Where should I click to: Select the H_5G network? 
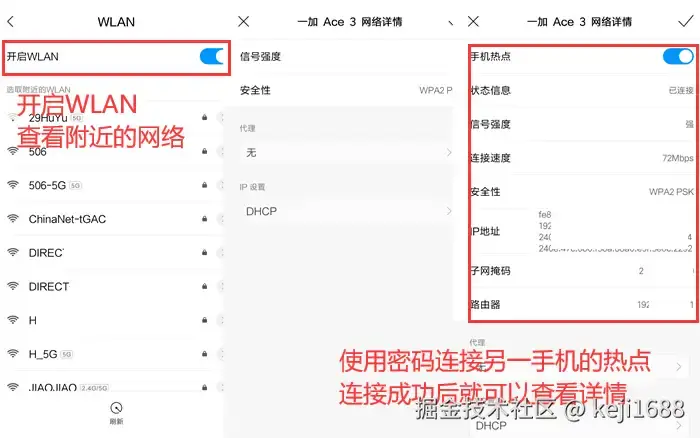(x=114, y=354)
